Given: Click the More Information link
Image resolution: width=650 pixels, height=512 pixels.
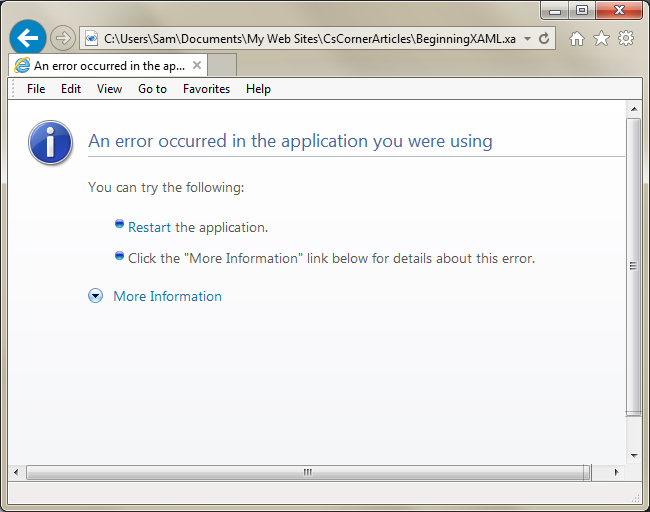Looking at the screenshot, I should click(167, 296).
